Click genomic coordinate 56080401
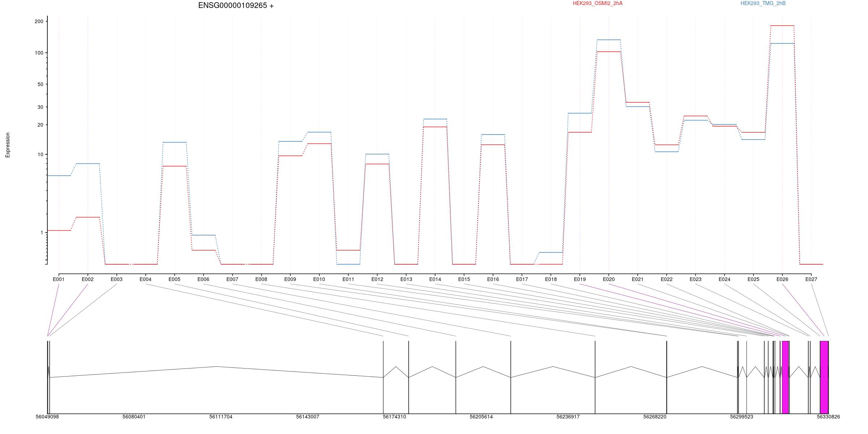This screenshot has height=434, width=868. [x=134, y=417]
